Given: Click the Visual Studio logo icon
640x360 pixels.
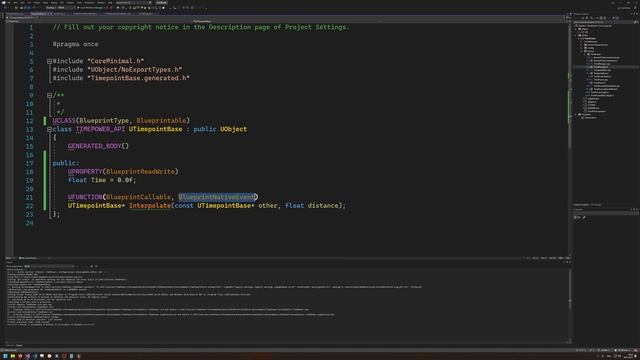Looking at the screenshot, I should (3, 2).
